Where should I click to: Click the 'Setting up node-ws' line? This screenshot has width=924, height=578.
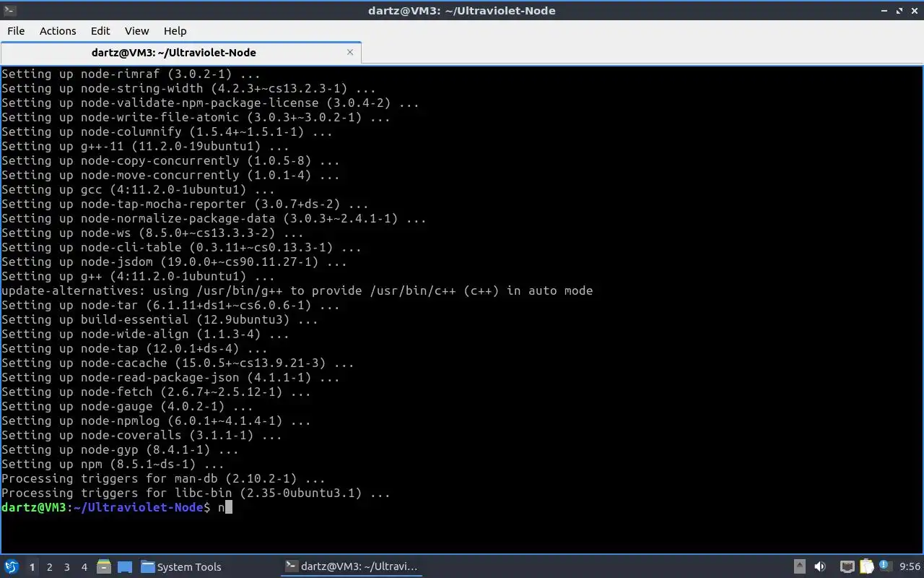pos(152,233)
